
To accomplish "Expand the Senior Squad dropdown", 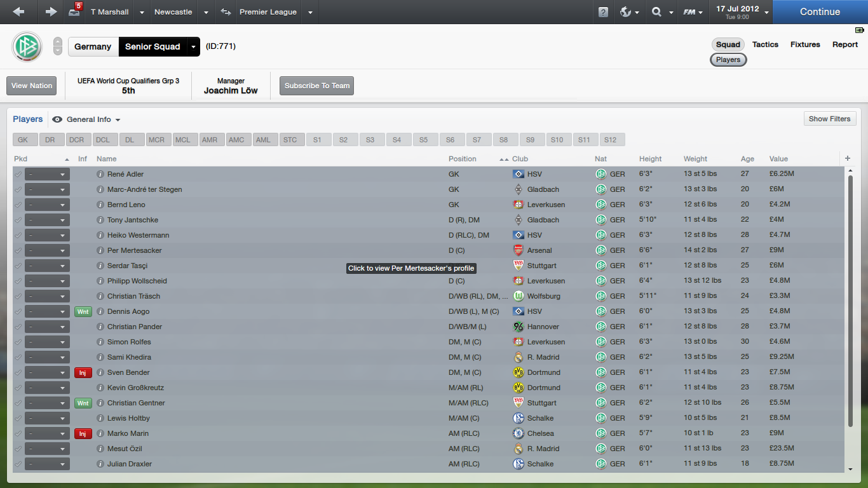I will tap(193, 46).
